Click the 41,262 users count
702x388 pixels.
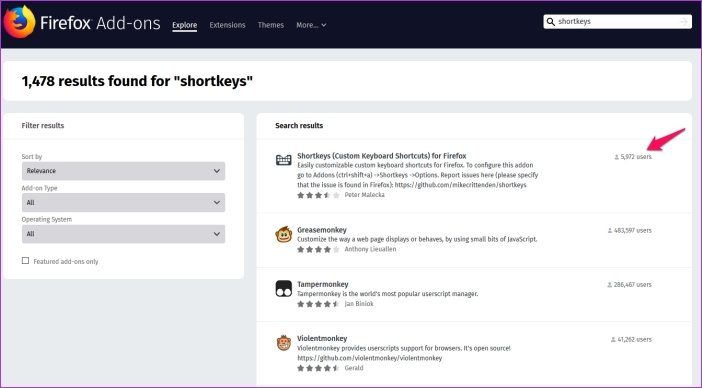tap(634, 340)
